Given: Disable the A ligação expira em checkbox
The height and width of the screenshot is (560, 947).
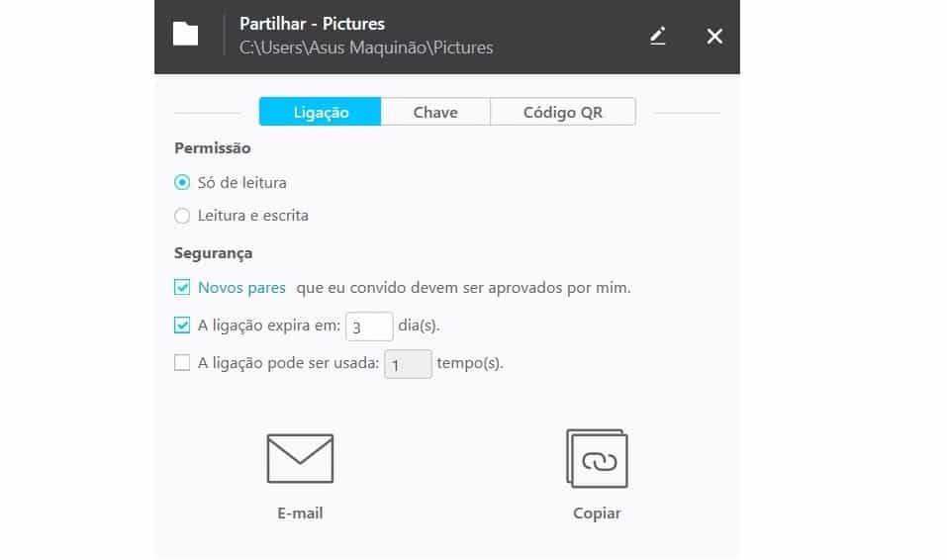Looking at the screenshot, I should coord(182,325).
